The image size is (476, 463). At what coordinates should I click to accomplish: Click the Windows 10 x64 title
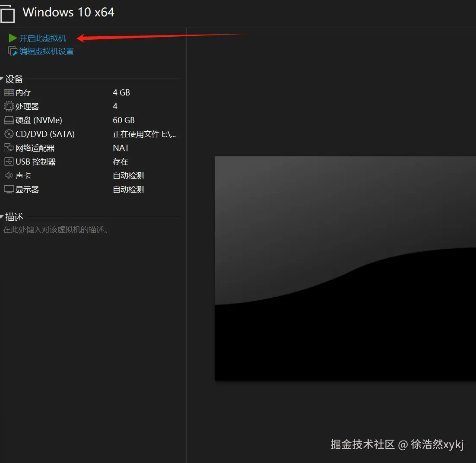coord(69,13)
